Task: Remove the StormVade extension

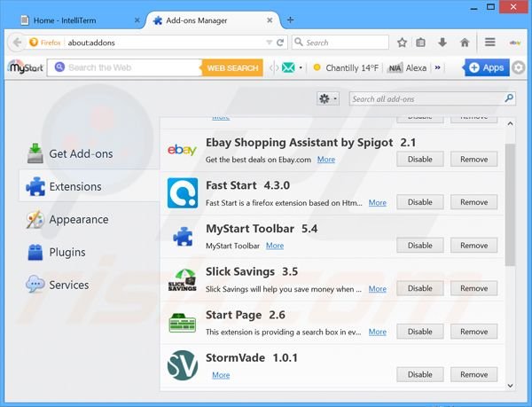Action: pos(474,374)
